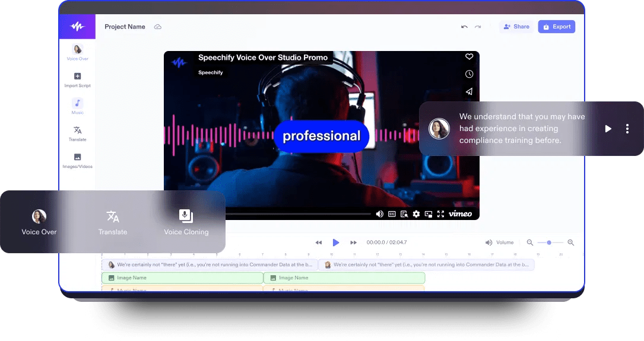The image size is (644, 341).
Task: Enter fullscreen in the video player
Action: tap(440, 213)
